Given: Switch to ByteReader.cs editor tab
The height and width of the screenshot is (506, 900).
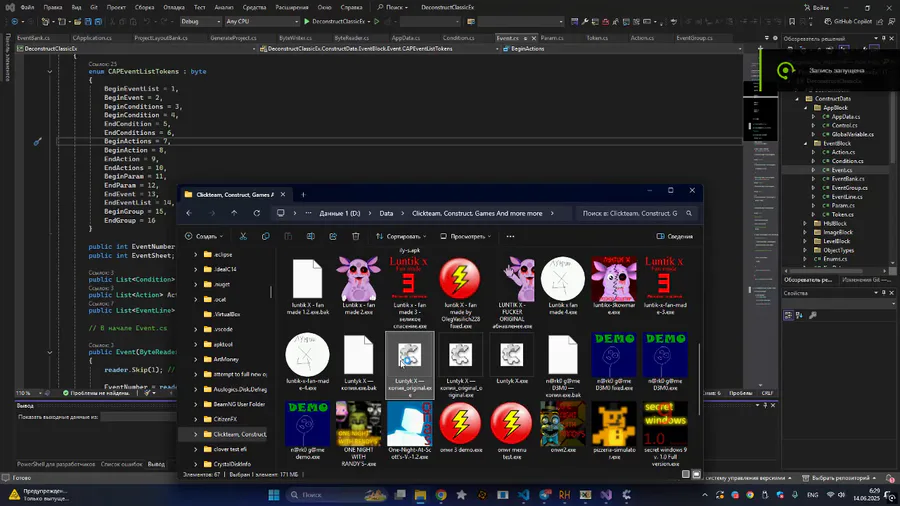Looking at the screenshot, I should (x=351, y=38).
